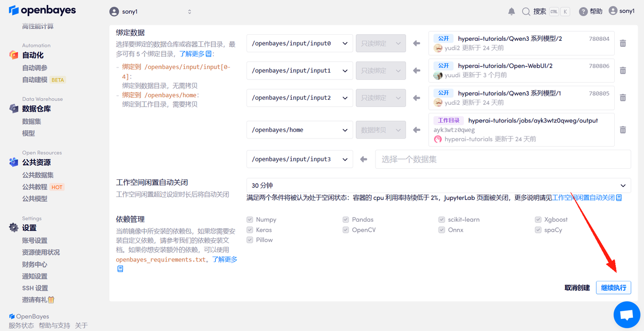Click the 自动化 Automation sidebar icon

coord(14,55)
